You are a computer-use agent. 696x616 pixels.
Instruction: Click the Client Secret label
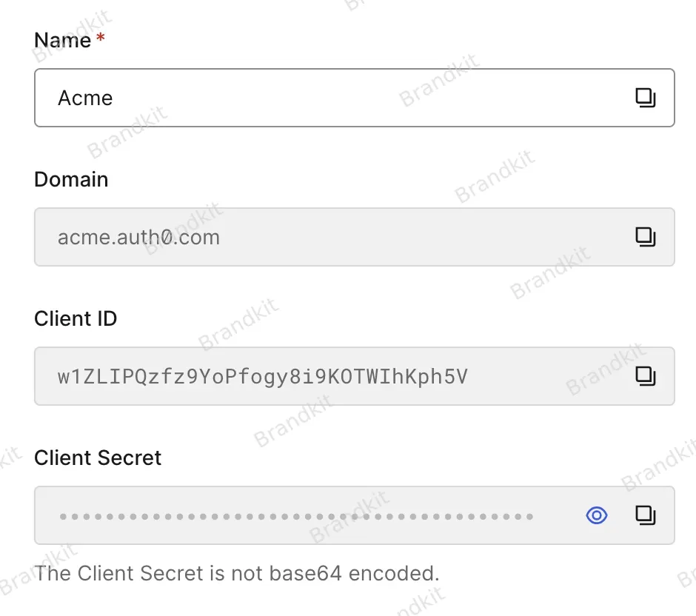click(x=97, y=458)
